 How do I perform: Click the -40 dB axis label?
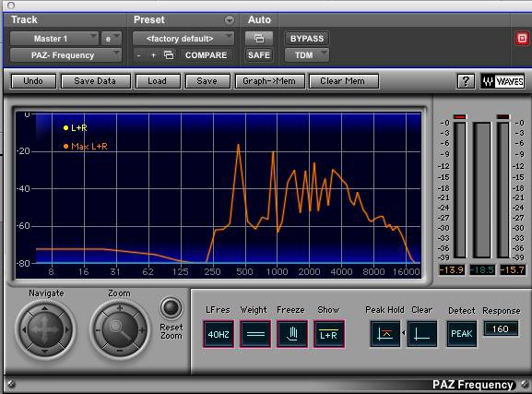click(23, 188)
